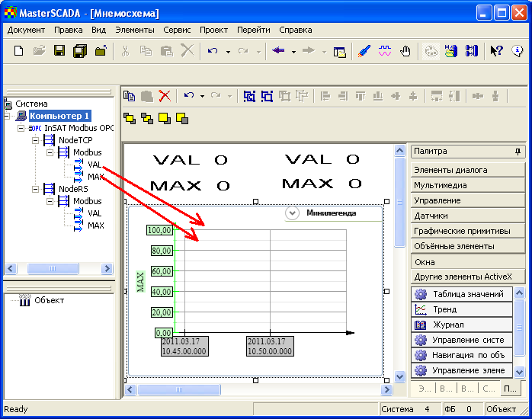532x419 pixels.
Task: Collapse the Modbus node under NodeTCP
Action: click(50, 152)
